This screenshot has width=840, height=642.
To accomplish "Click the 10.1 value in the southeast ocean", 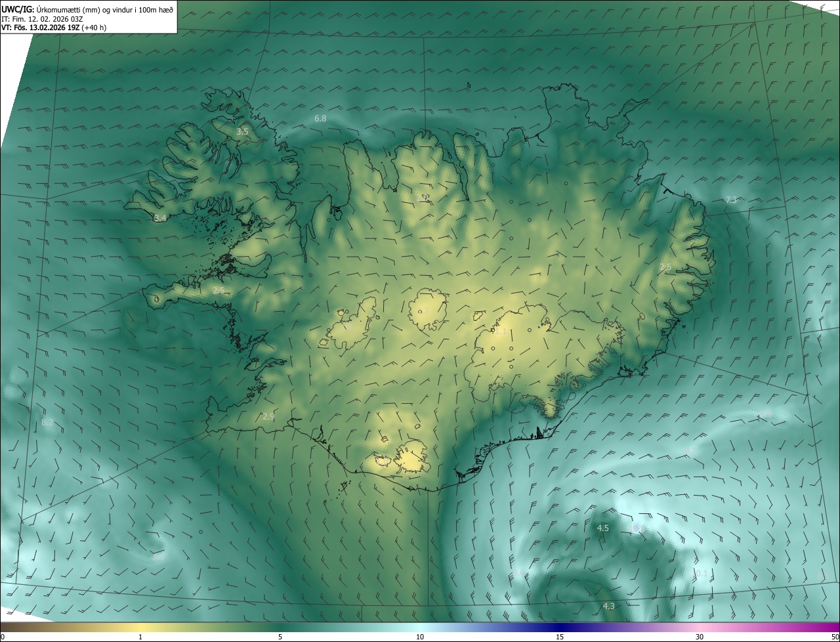I will 701,574.
